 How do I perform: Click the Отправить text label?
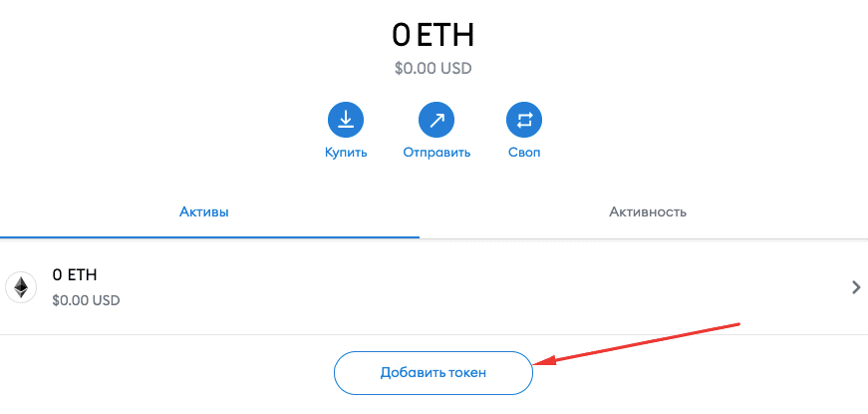436,153
